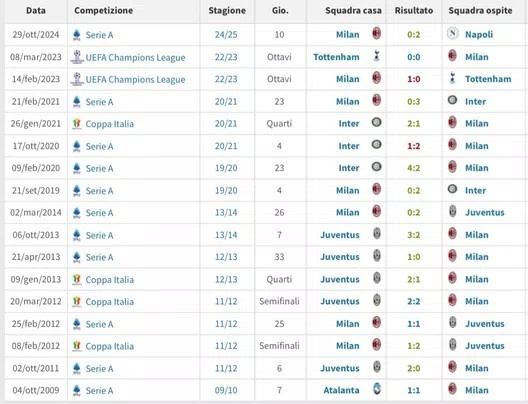This screenshot has height=404, width=528.
Task: Click Champions League logo in 14/feb/2023 row
Action: (x=77, y=79)
